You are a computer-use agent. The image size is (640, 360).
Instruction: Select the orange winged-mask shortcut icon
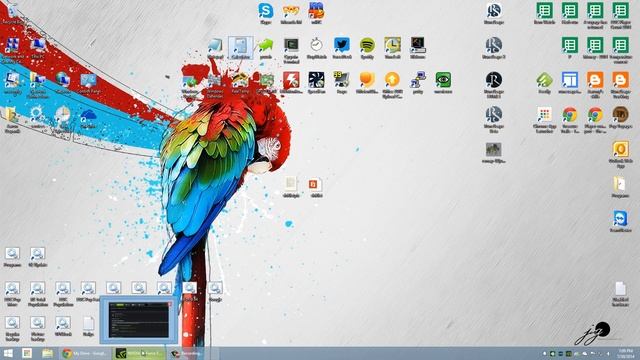(291, 11)
